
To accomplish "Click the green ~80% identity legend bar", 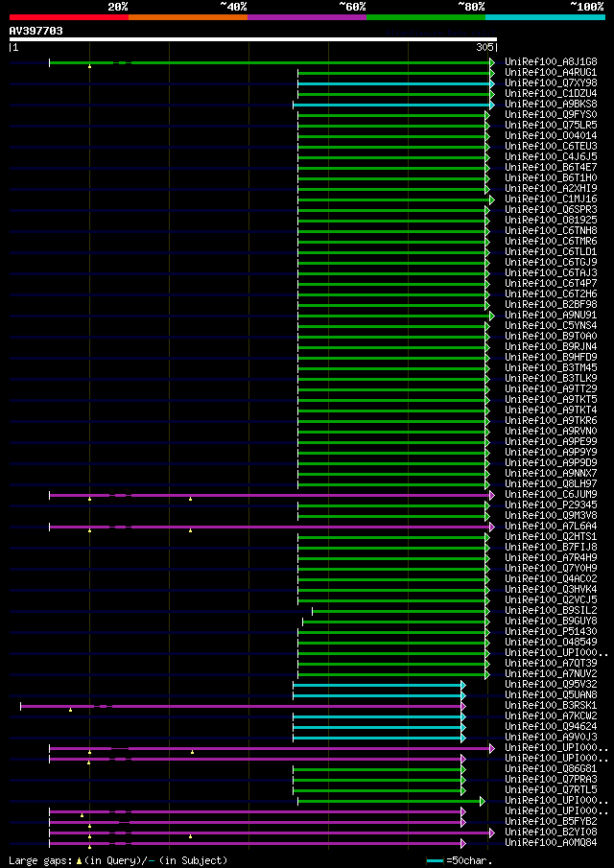I will [426, 17].
